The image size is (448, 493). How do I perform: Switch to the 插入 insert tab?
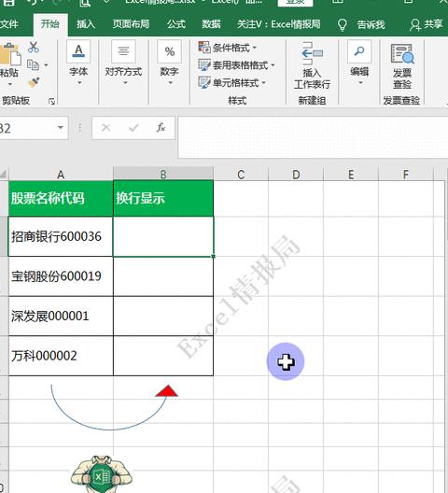pyautogui.click(x=86, y=24)
